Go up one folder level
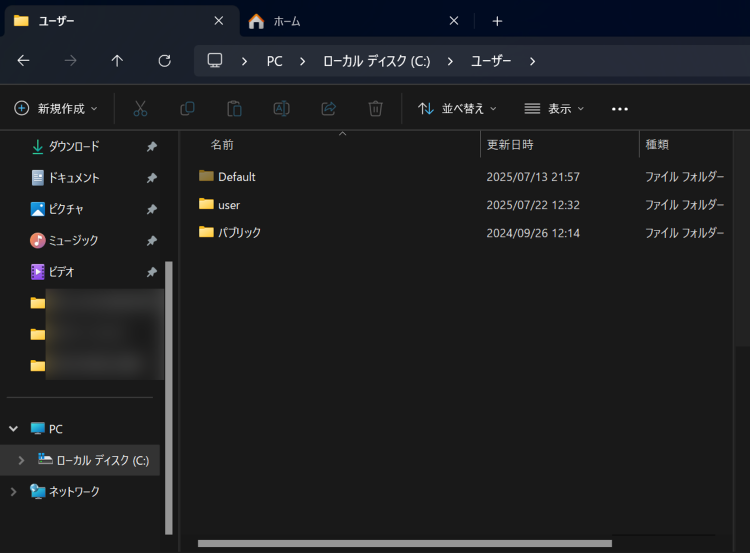This screenshot has height=553, width=750. [x=117, y=61]
